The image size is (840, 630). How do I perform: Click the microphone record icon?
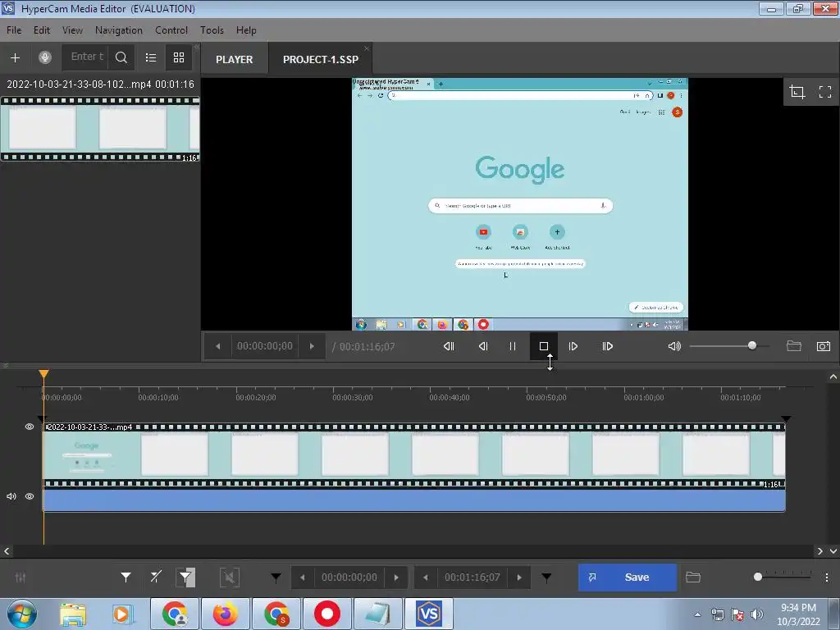[x=45, y=57]
